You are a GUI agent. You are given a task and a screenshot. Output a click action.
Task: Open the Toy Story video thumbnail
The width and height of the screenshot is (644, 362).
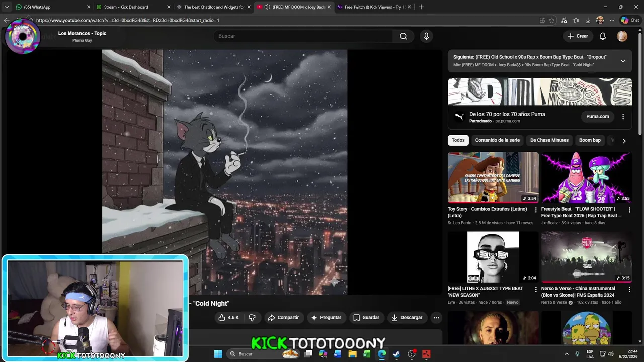[x=493, y=177]
